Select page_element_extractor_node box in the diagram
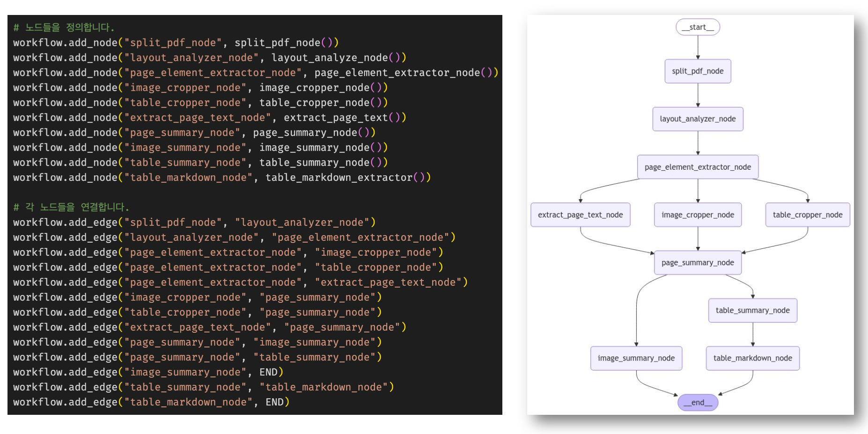This screenshot has width=868, height=434. (x=698, y=167)
